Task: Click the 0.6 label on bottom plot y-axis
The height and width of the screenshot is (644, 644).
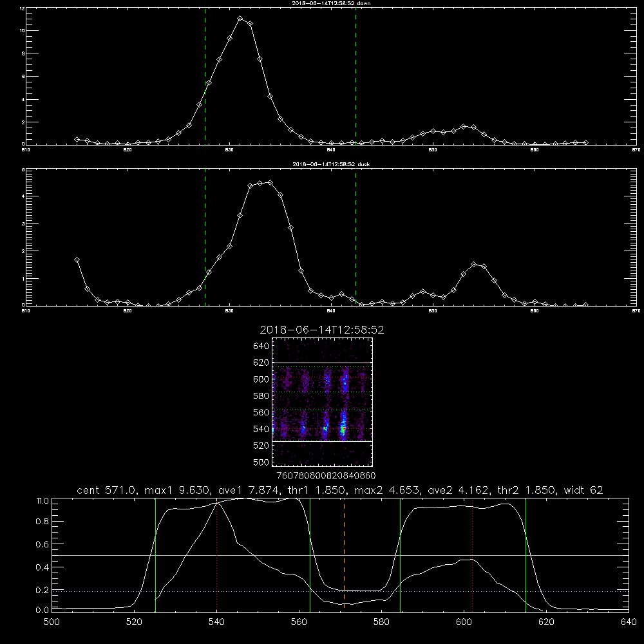Action: (43, 544)
